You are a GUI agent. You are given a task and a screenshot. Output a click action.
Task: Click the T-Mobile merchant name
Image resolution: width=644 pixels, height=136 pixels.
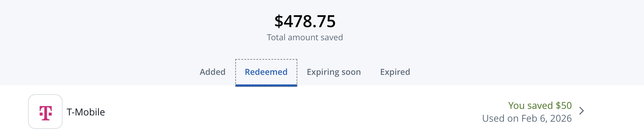[86, 112]
